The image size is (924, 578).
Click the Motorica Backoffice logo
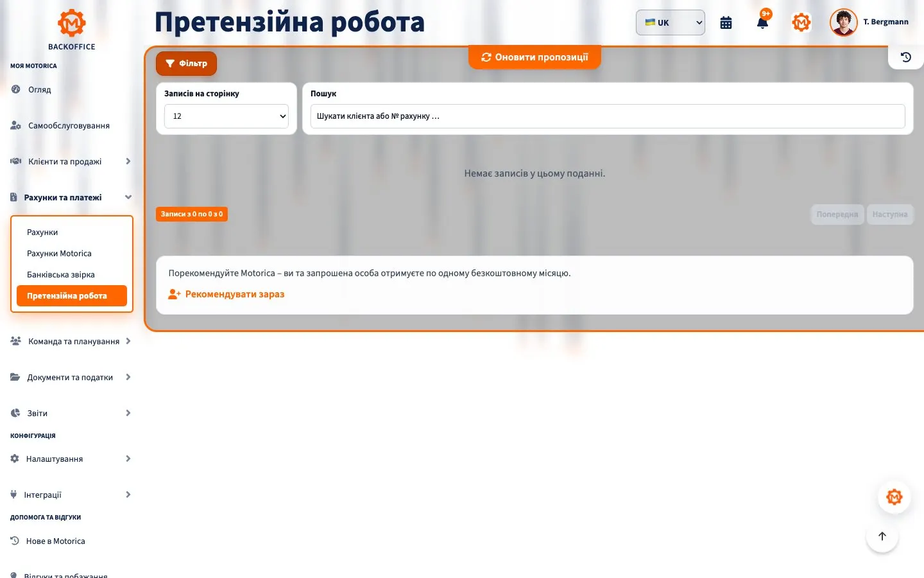71,30
